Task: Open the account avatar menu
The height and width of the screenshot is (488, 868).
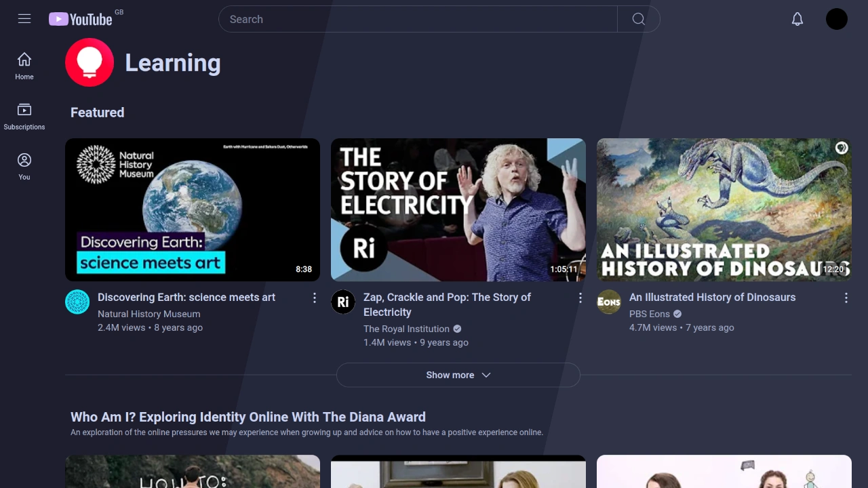Action: click(x=837, y=19)
